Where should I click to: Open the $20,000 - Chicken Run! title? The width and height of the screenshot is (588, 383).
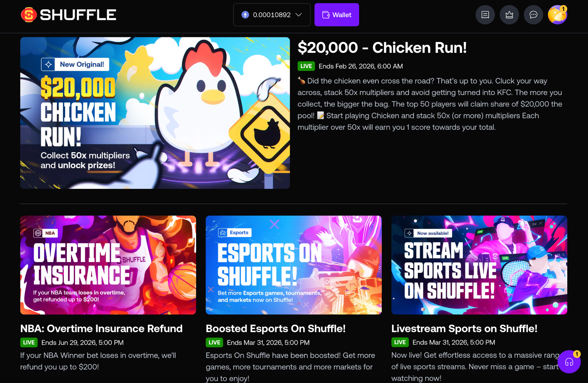pos(382,48)
